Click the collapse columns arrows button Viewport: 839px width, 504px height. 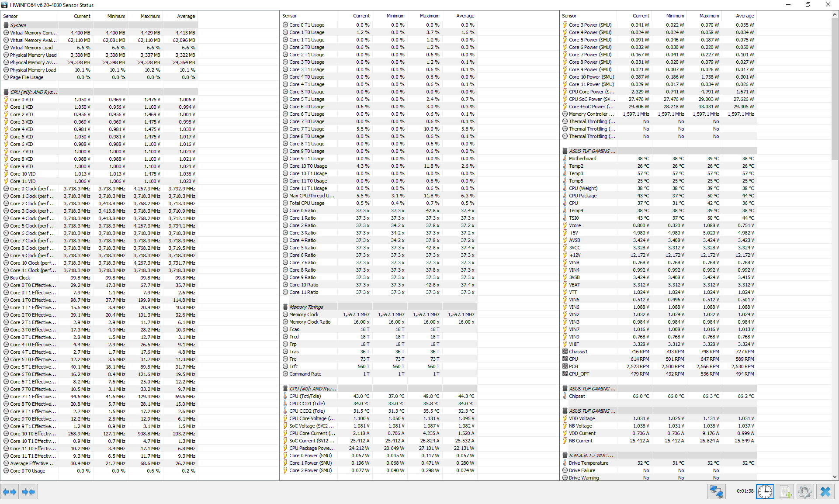point(28,492)
